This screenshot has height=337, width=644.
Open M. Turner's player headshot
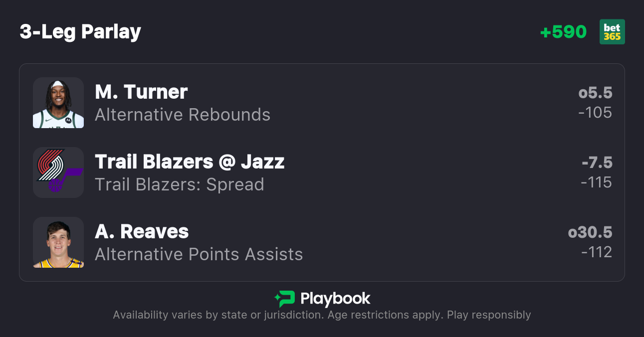tap(58, 103)
